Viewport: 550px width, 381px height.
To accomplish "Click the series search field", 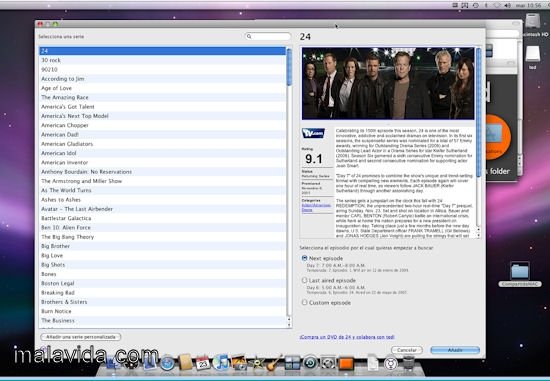I will (x=268, y=36).
